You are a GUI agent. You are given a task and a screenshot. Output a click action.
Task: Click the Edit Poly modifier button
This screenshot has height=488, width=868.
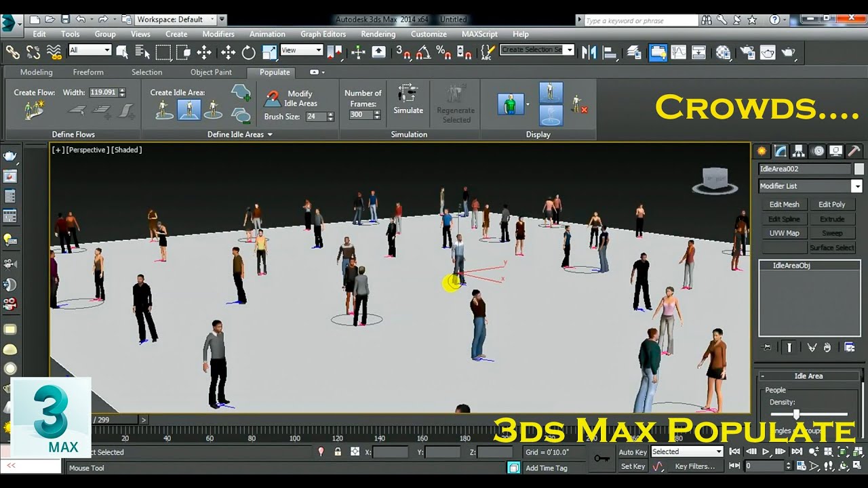coord(831,205)
